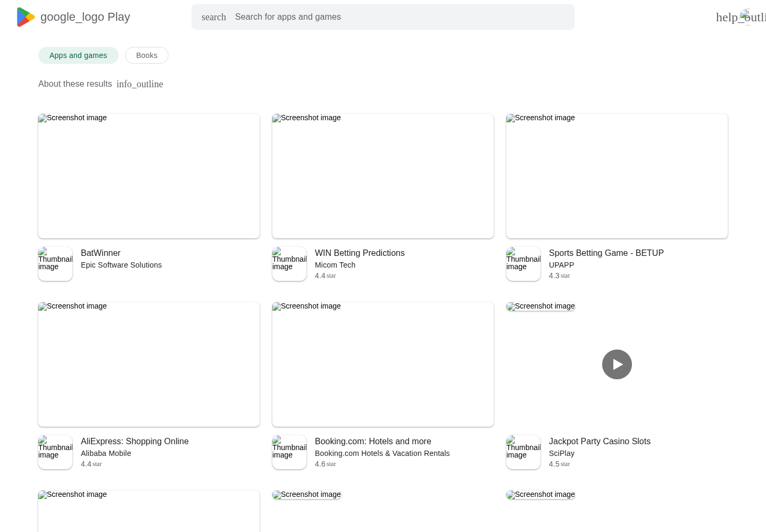
Task: Open AliExpress: Shopping Online screenshot image
Action: [x=149, y=364]
